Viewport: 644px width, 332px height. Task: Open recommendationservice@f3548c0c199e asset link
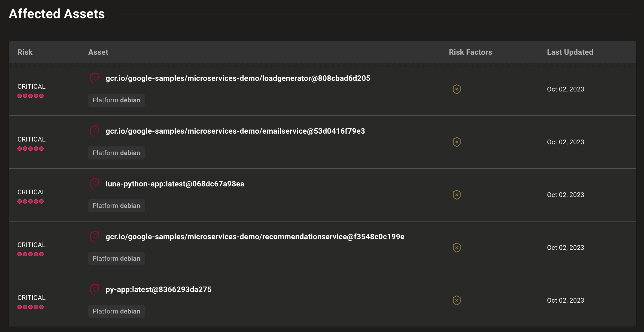[255, 237]
